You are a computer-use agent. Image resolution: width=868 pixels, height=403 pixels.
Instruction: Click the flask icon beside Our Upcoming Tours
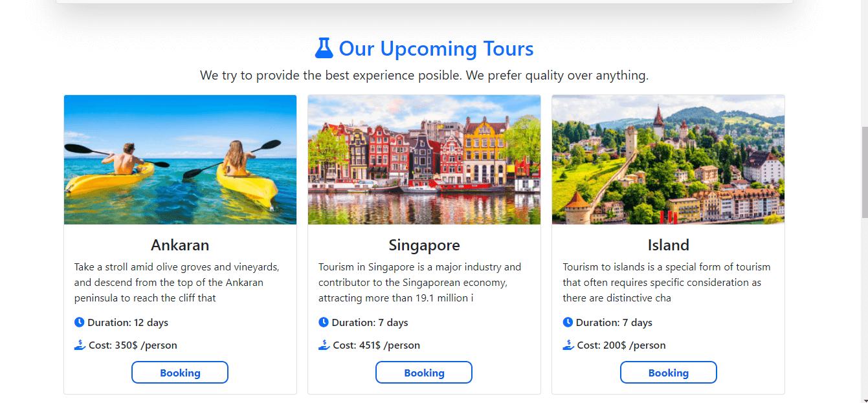point(324,49)
